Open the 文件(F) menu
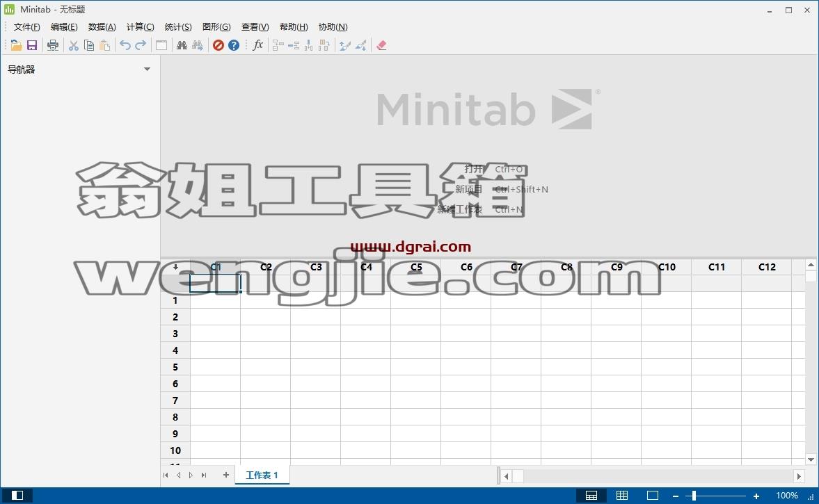Image resolution: width=819 pixels, height=504 pixels. pos(26,26)
